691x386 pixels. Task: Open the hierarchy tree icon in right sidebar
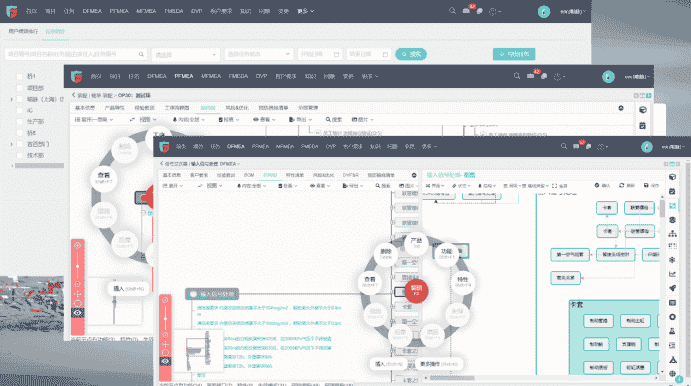(x=672, y=233)
